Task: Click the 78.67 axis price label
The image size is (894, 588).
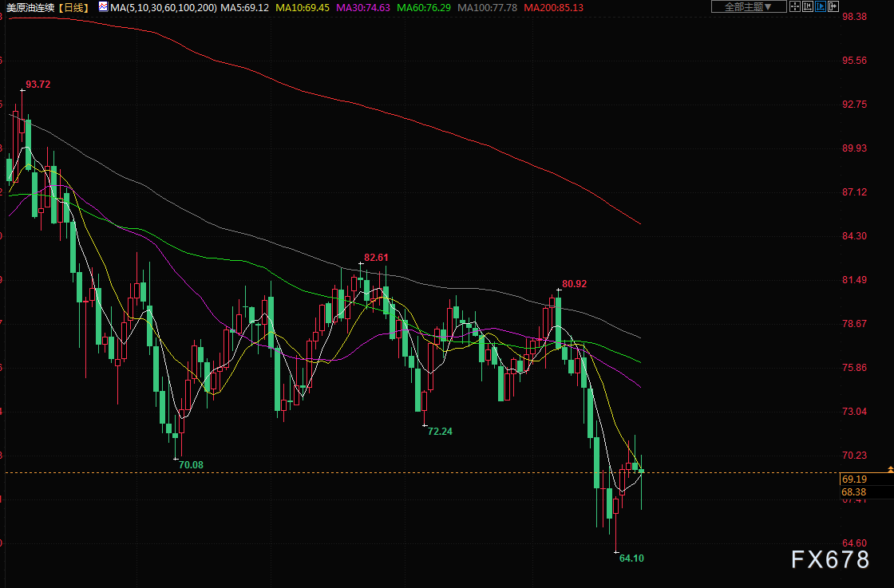Action: 854,324
